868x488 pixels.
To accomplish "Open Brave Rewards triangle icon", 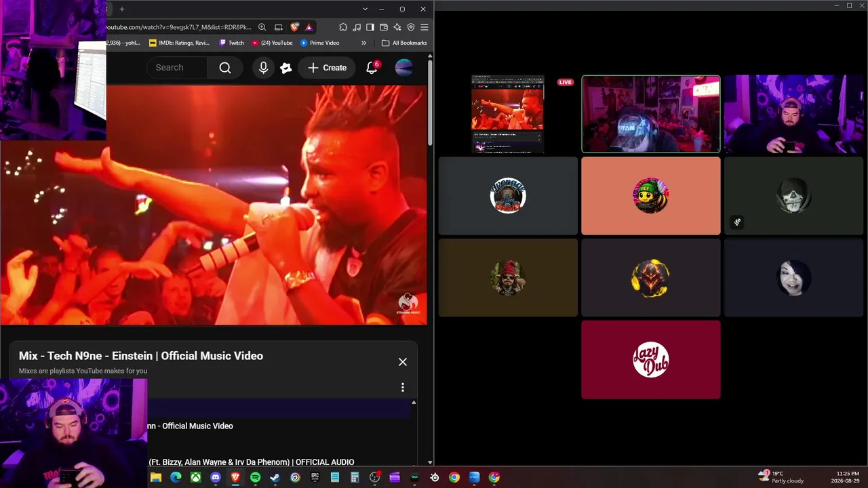I will (309, 27).
